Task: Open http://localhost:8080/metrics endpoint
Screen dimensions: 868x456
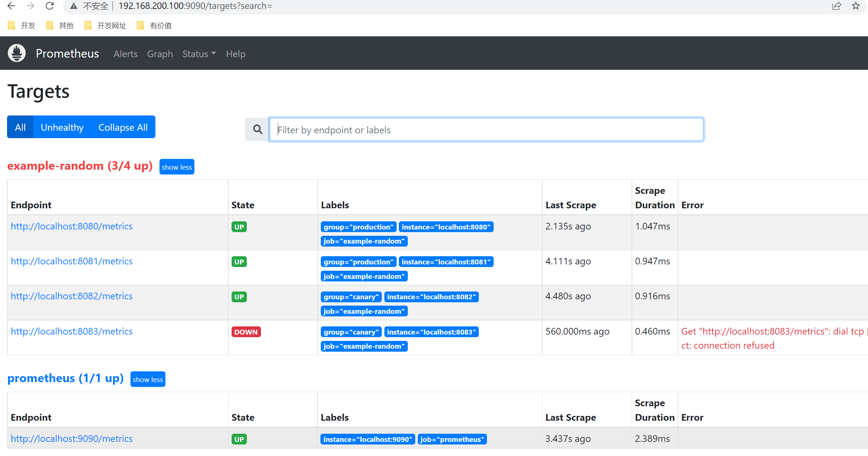Action: click(72, 226)
